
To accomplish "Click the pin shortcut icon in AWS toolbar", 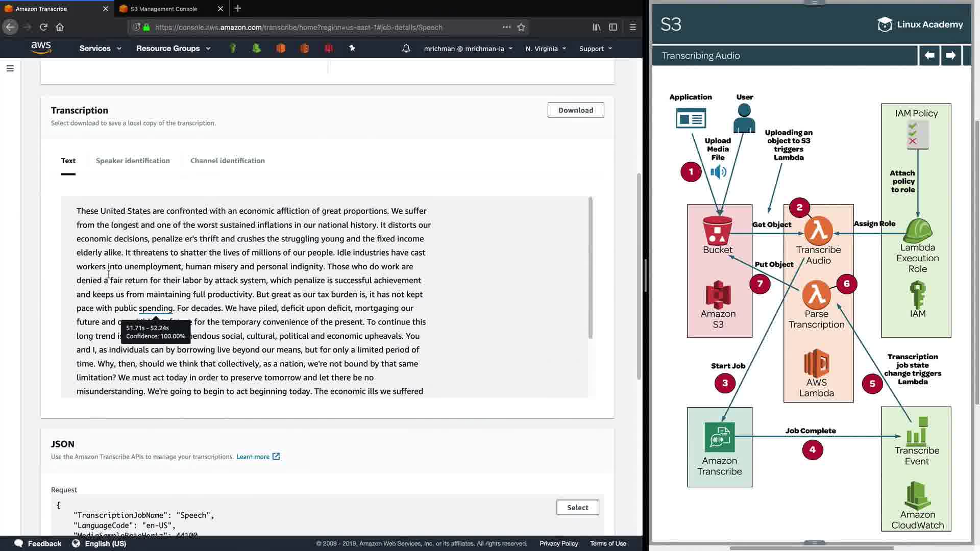I will pos(352,48).
